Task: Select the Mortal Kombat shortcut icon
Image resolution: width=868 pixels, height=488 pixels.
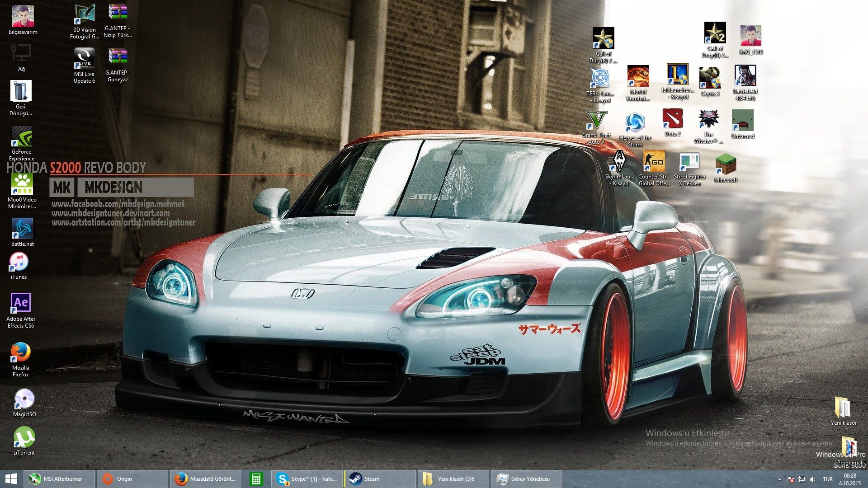Action: click(x=638, y=76)
